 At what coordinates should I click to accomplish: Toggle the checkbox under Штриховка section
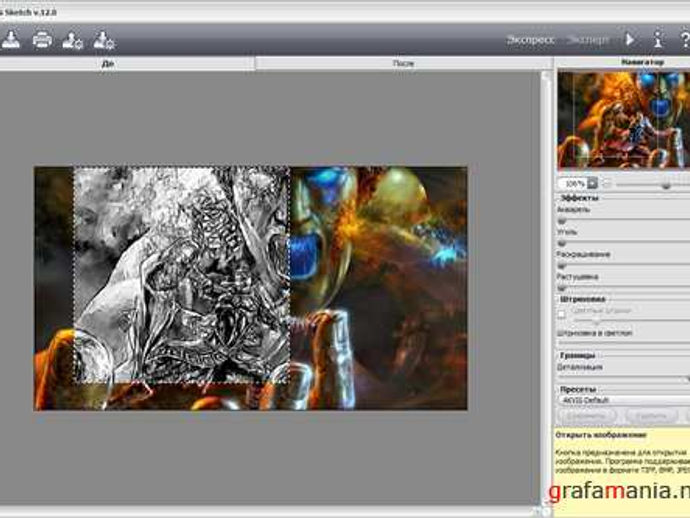(562, 314)
